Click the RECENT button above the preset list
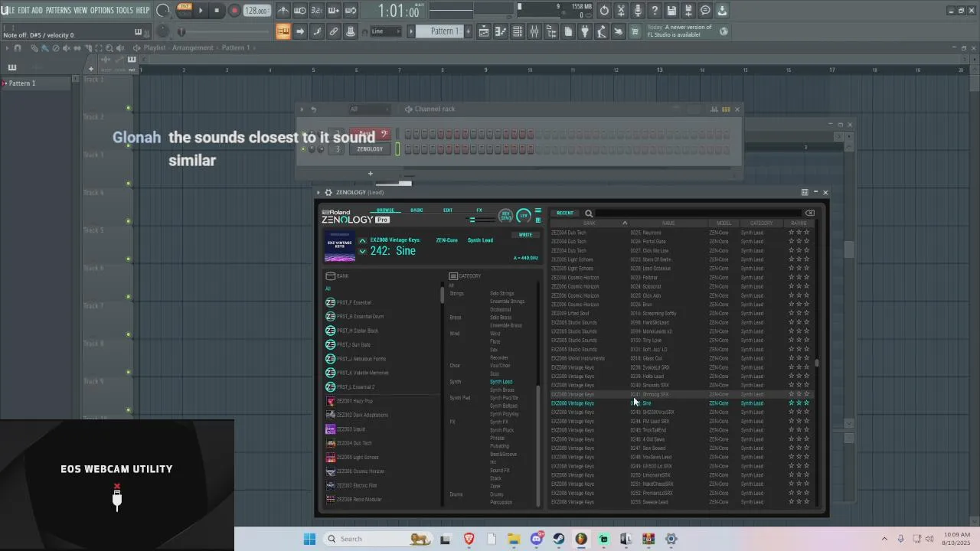The height and width of the screenshot is (551, 980). coord(565,214)
